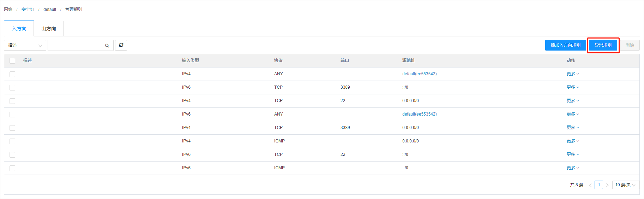The width and height of the screenshot is (644, 199).
Task: Click the 导出规则 button
Action: (603, 45)
